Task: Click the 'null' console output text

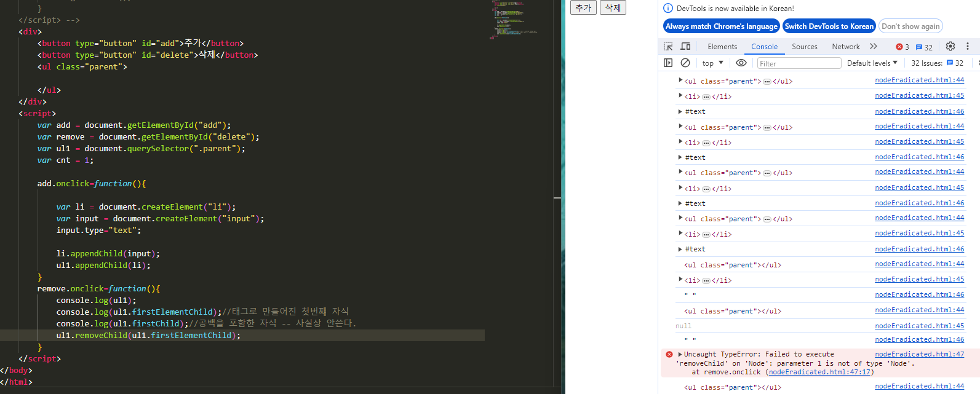Action: 683,326
